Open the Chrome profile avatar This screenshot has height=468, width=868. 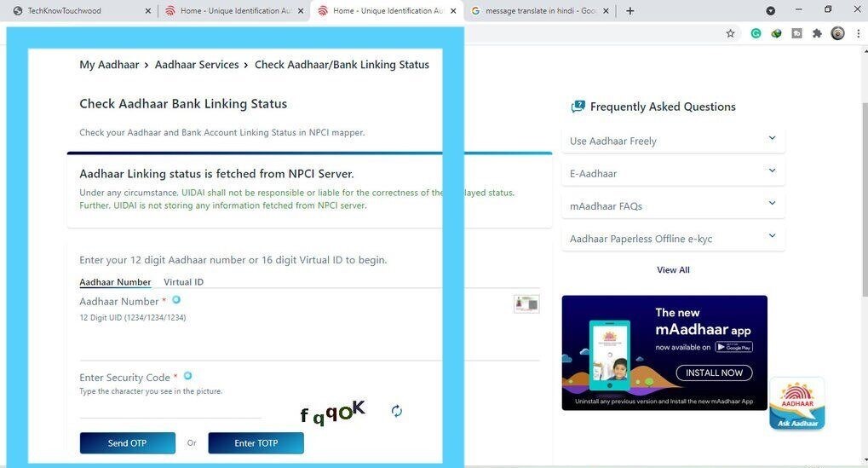[x=837, y=34]
